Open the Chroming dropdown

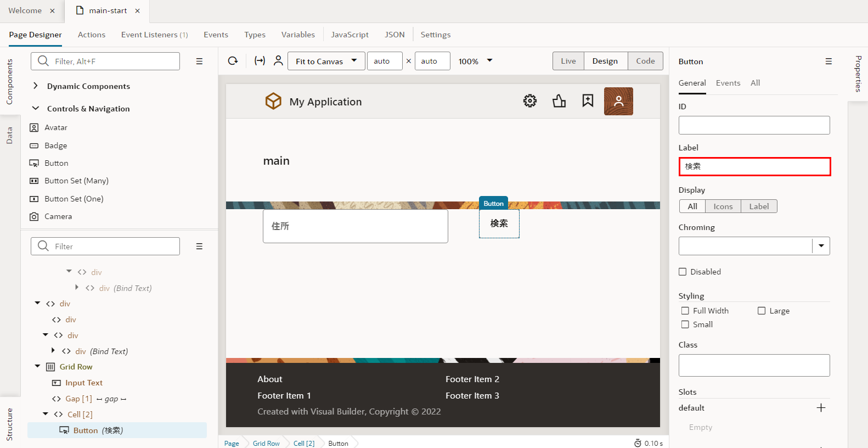point(821,246)
